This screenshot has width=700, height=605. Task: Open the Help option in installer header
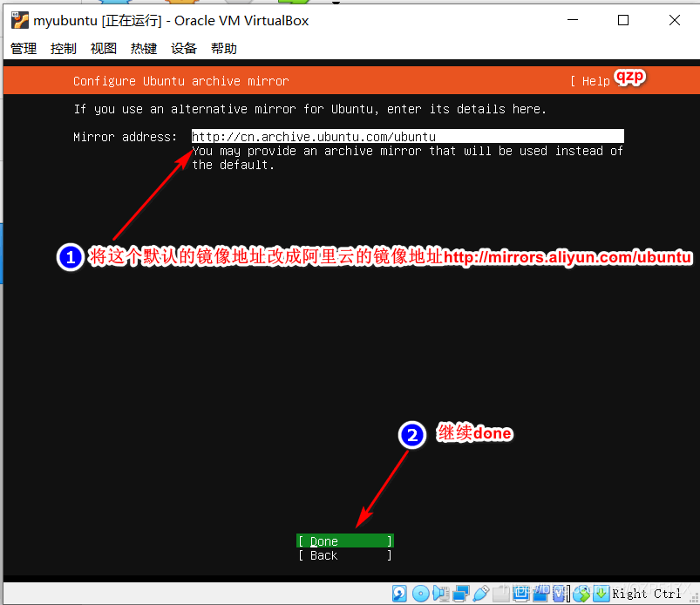pyautogui.click(x=595, y=81)
